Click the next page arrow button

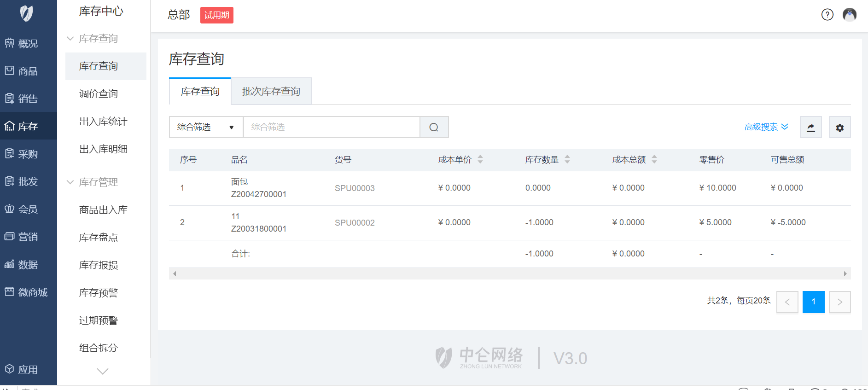(x=839, y=302)
